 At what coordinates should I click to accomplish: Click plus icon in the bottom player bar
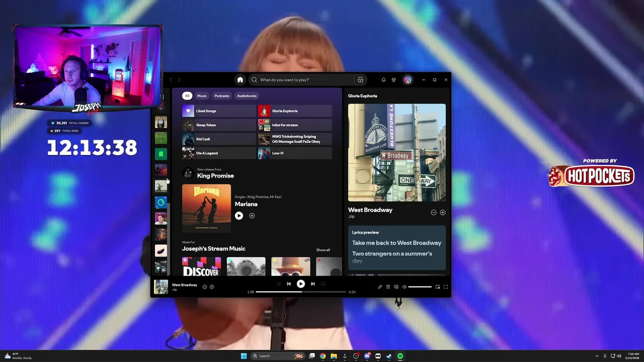click(212, 287)
